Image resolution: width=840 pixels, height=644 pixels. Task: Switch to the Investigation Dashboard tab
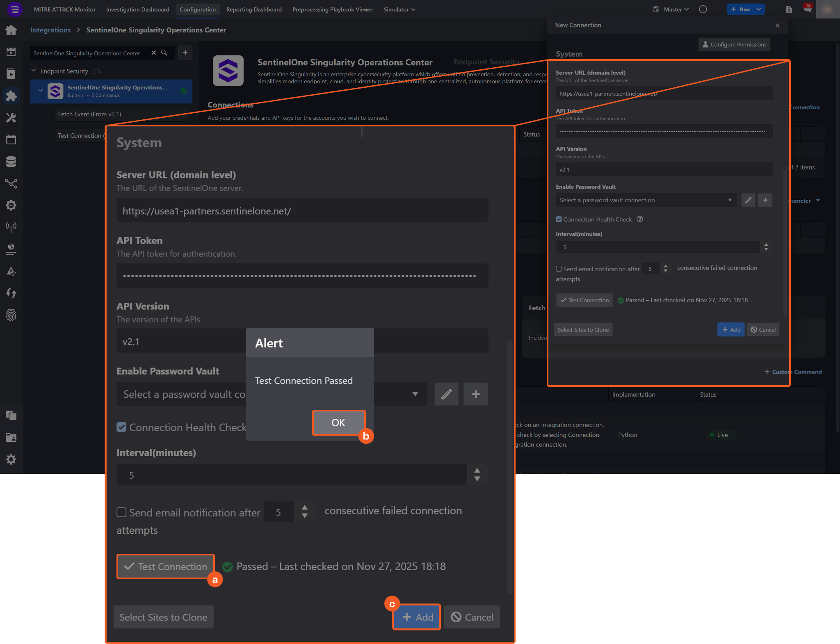point(137,9)
